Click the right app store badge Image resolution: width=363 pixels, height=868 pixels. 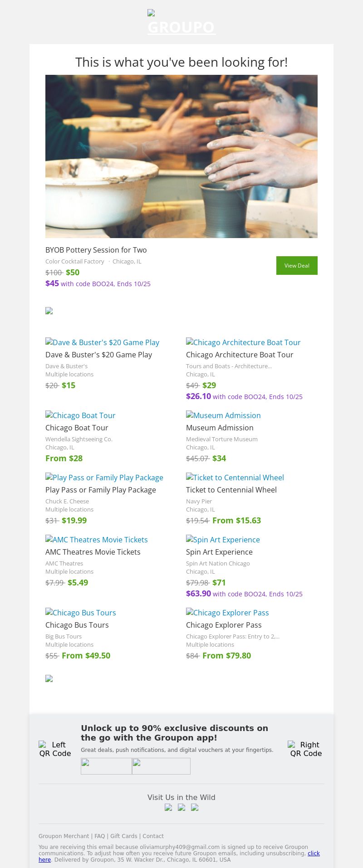point(161,766)
